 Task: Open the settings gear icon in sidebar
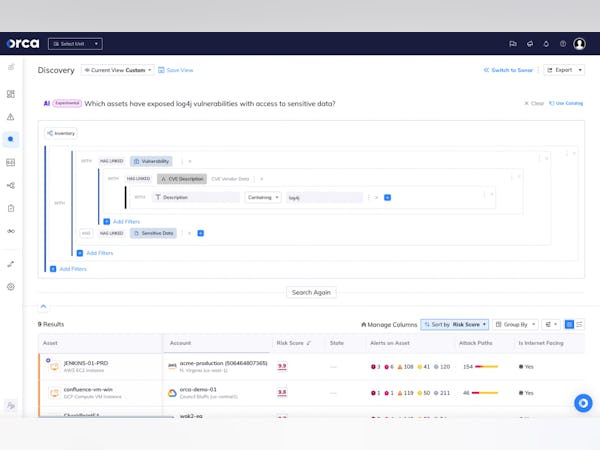11,287
